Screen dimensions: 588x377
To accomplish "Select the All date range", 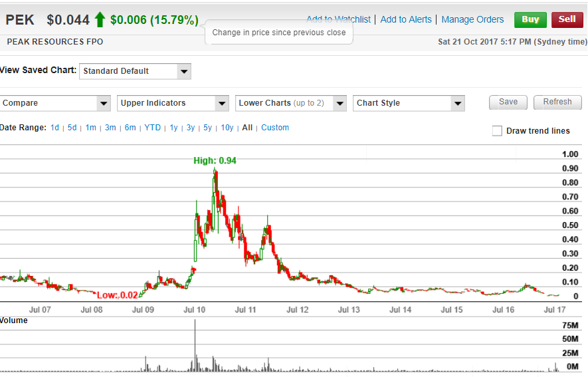I will pyautogui.click(x=247, y=128).
